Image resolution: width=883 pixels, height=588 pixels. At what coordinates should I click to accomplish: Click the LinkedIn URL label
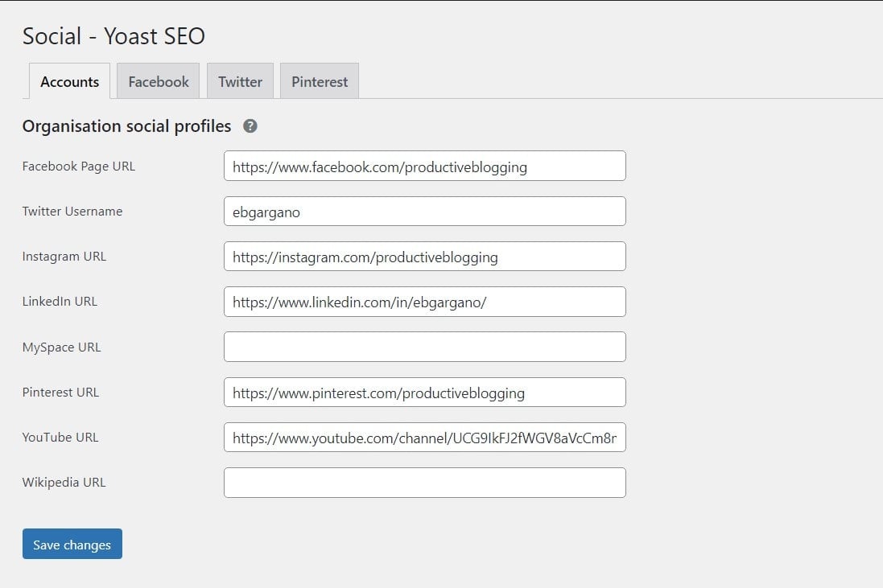pos(60,302)
